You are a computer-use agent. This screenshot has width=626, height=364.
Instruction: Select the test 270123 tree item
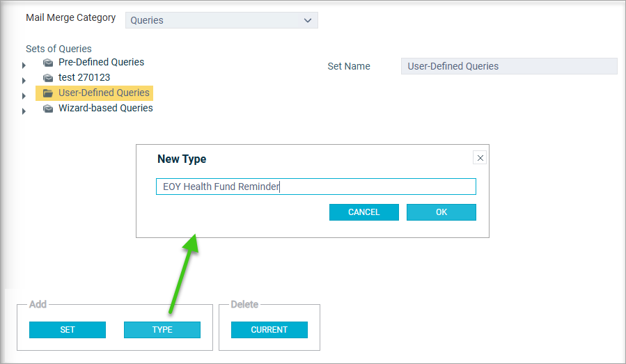(x=84, y=77)
